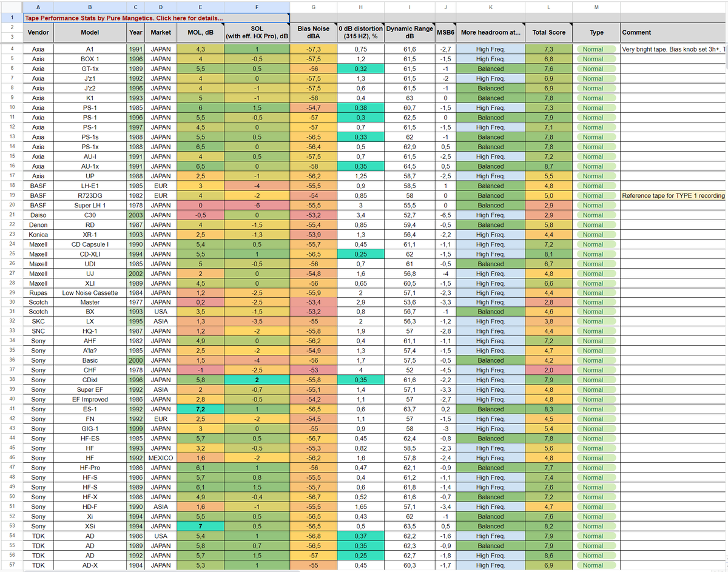This screenshot has width=728, height=572.
Task: Select column E header
Action: pyautogui.click(x=200, y=7)
